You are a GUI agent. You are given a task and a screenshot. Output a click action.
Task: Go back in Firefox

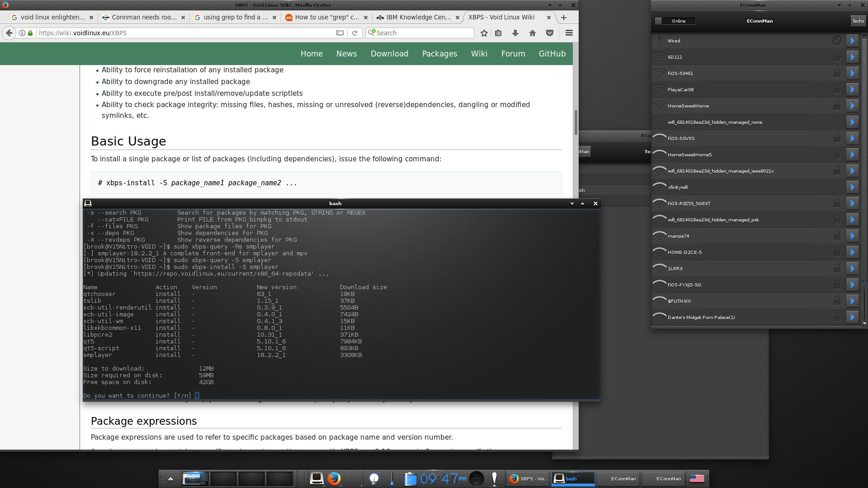click(9, 33)
